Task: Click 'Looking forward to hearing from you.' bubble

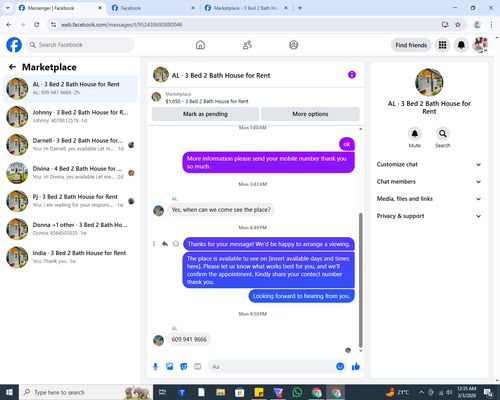Action: click(301, 296)
